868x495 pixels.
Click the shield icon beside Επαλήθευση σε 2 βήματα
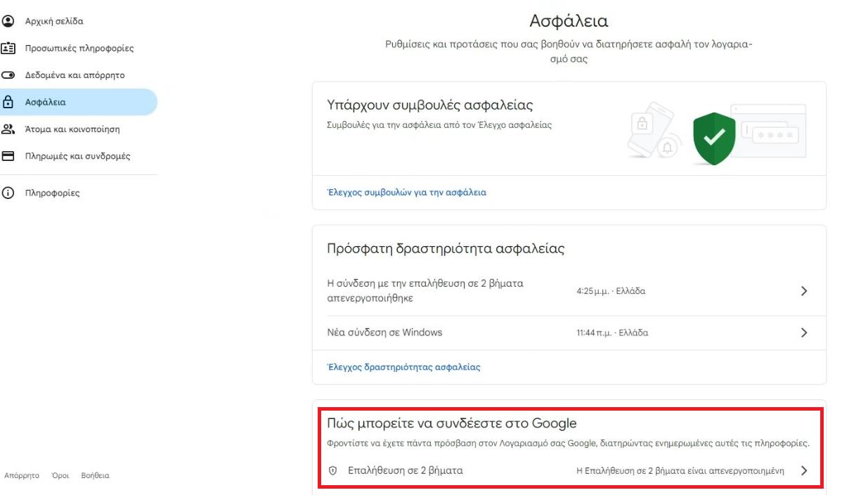pos(333,470)
